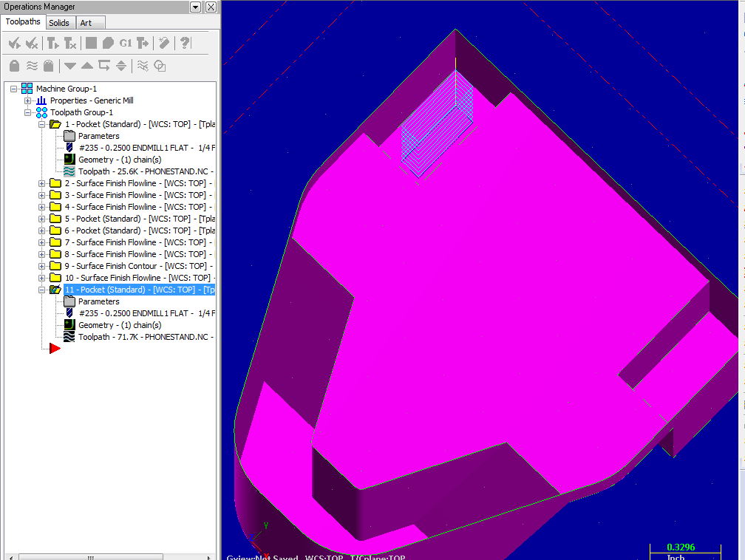Expand the Properties - Generic Mill node
745x560 pixels.
pyautogui.click(x=28, y=100)
